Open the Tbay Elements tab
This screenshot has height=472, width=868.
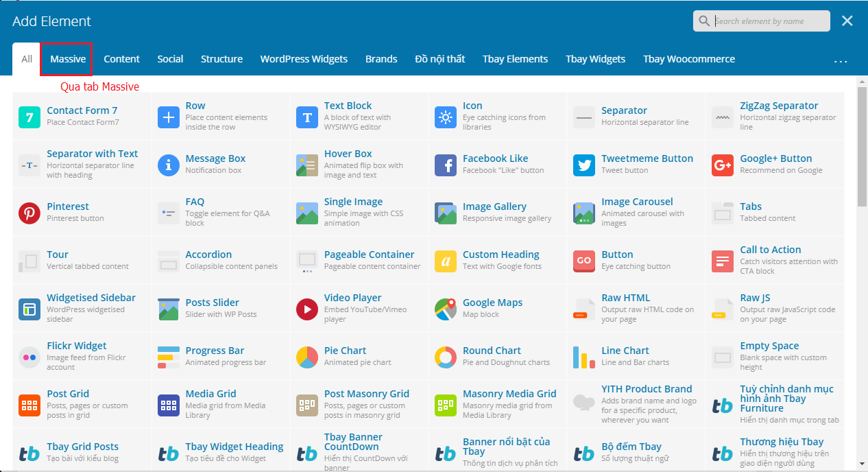(516, 59)
